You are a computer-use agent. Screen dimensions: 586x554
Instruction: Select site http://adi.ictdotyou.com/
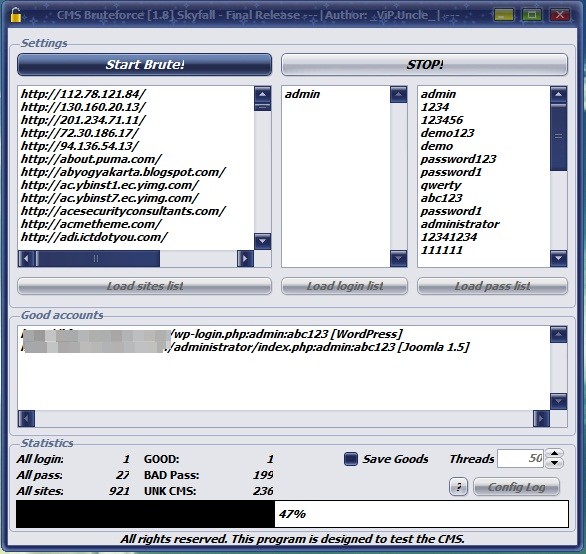tap(94, 237)
